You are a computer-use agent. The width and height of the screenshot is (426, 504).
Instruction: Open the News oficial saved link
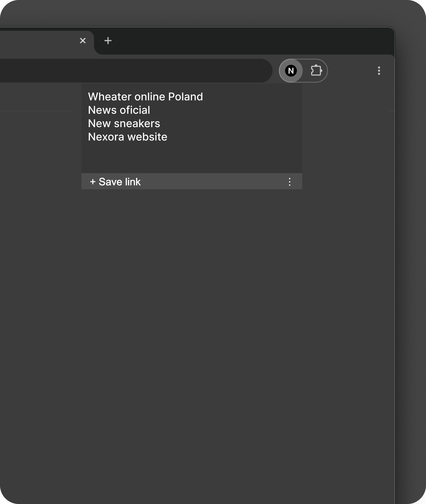pyautogui.click(x=119, y=110)
